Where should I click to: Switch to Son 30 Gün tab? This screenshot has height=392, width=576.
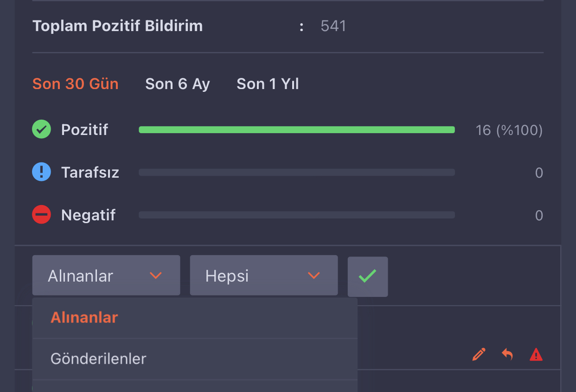click(76, 84)
